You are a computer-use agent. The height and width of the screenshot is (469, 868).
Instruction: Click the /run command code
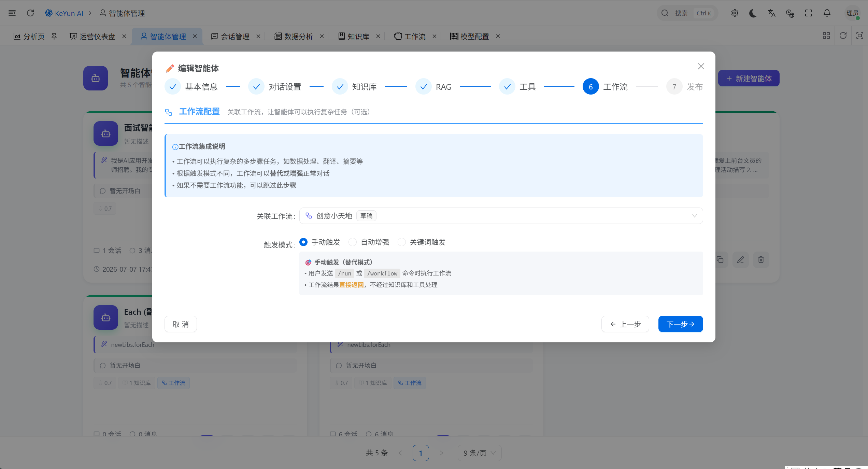click(344, 273)
